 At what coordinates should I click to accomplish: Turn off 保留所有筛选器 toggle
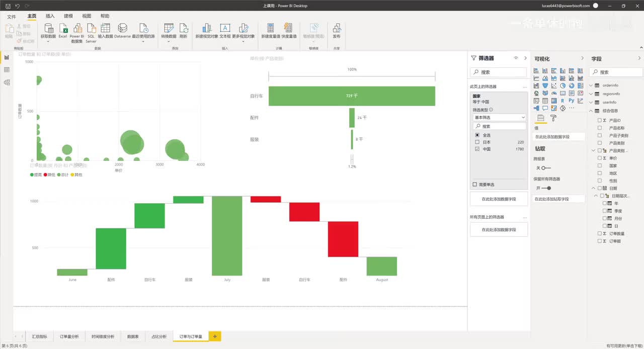click(x=546, y=188)
